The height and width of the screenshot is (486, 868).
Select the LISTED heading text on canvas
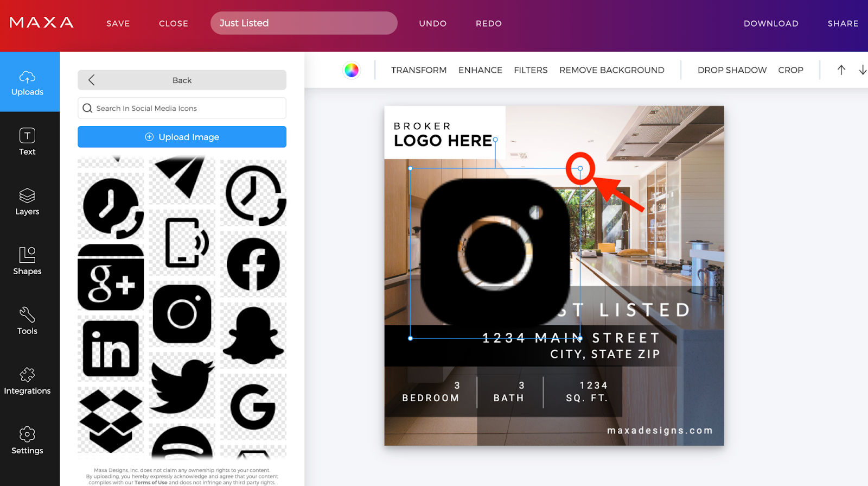pyautogui.click(x=644, y=310)
